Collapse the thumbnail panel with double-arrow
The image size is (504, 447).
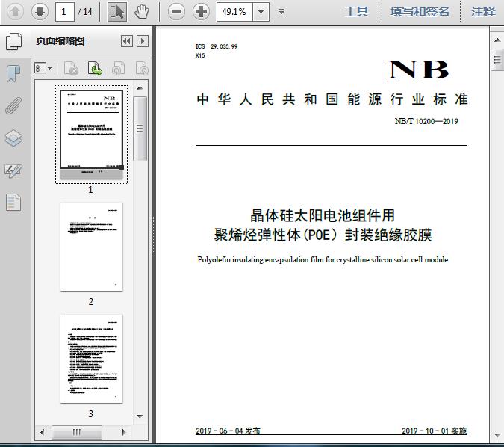(x=127, y=41)
